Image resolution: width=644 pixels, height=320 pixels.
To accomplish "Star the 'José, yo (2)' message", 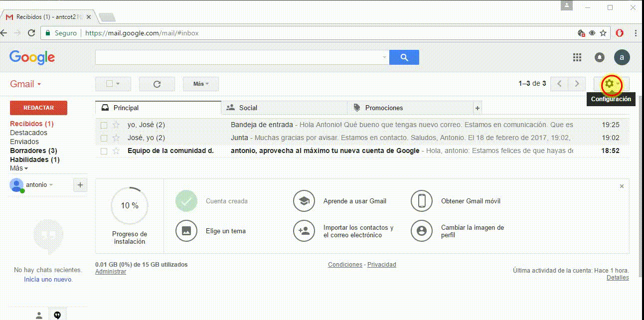I will (116, 138).
